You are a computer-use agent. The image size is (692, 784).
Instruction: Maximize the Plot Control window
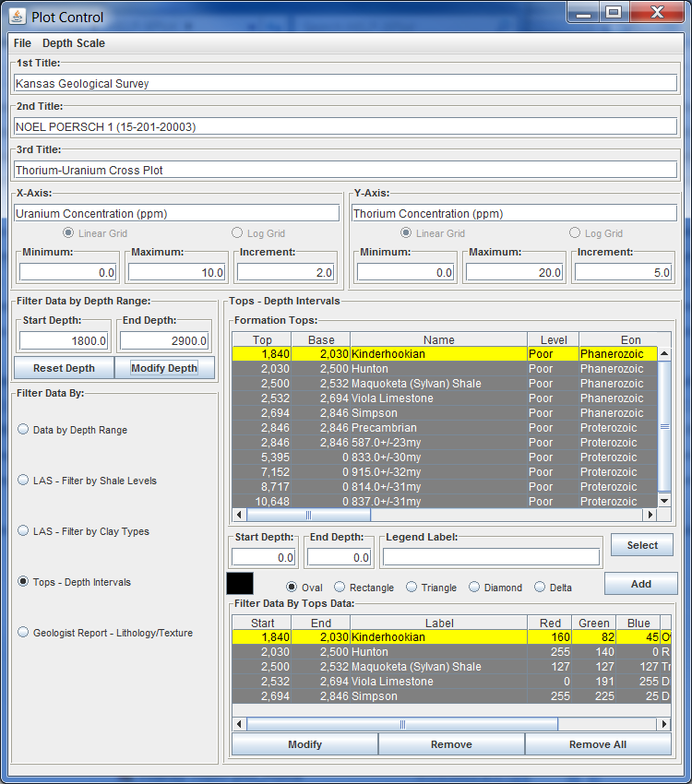pyautogui.click(x=614, y=12)
